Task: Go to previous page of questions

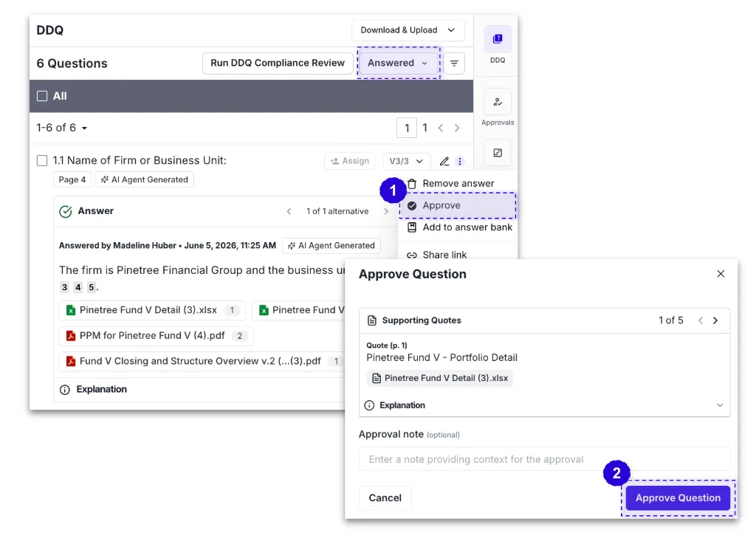Action: [x=441, y=128]
